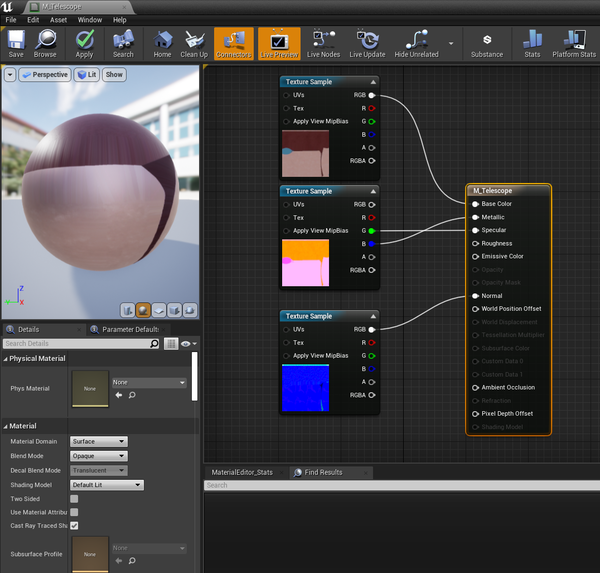Collapse the Physical Material section
Screen dimensions: 600x573
point(5,359)
